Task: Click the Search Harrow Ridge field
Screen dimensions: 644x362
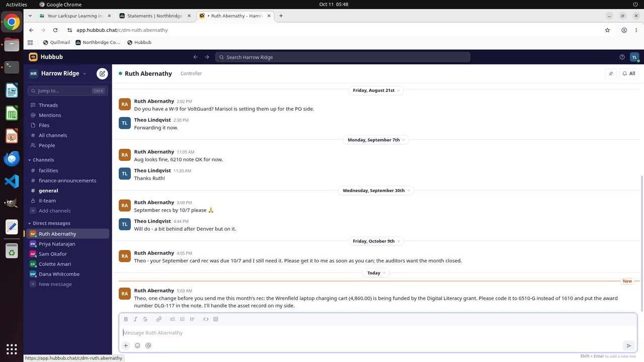Action: click(x=343, y=57)
